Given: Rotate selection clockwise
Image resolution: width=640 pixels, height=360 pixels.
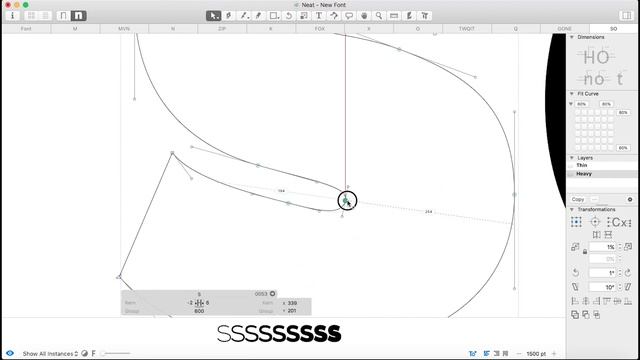Looking at the screenshot, I should 628,272.
